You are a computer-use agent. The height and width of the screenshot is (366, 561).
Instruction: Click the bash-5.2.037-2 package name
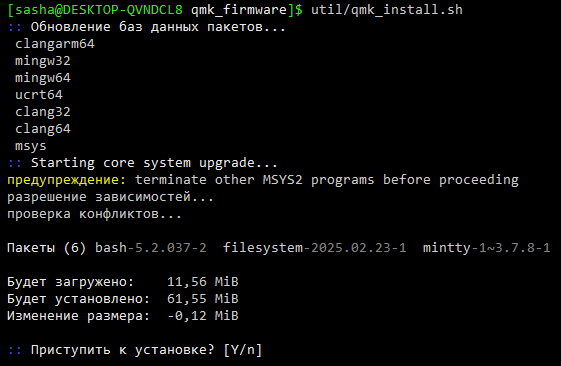coord(151,248)
